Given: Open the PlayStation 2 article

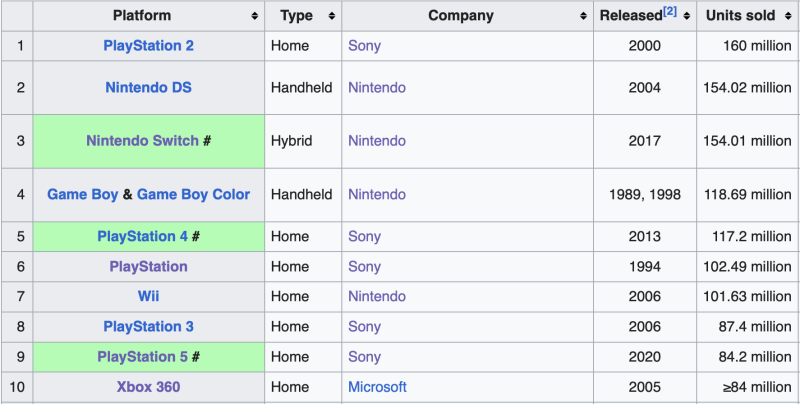Looking at the screenshot, I should (x=148, y=46).
